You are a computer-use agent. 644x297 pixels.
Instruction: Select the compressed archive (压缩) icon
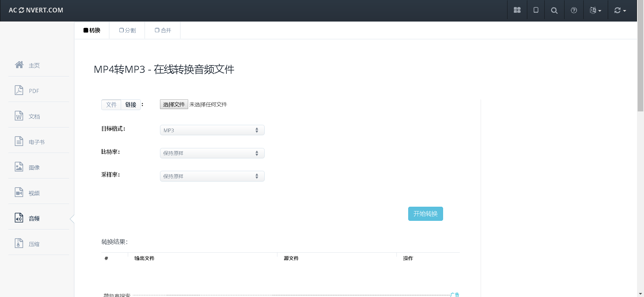[19, 243]
